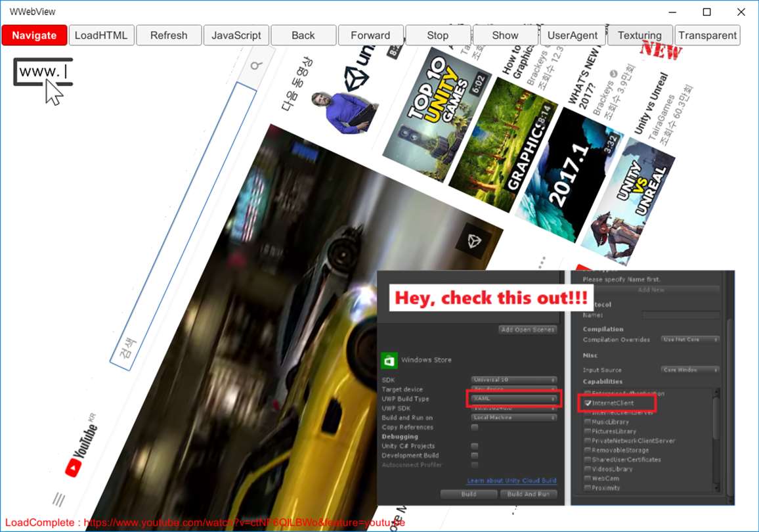Click the Add New button
The height and width of the screenshot is (532, 759).
[x=651, y=290]
